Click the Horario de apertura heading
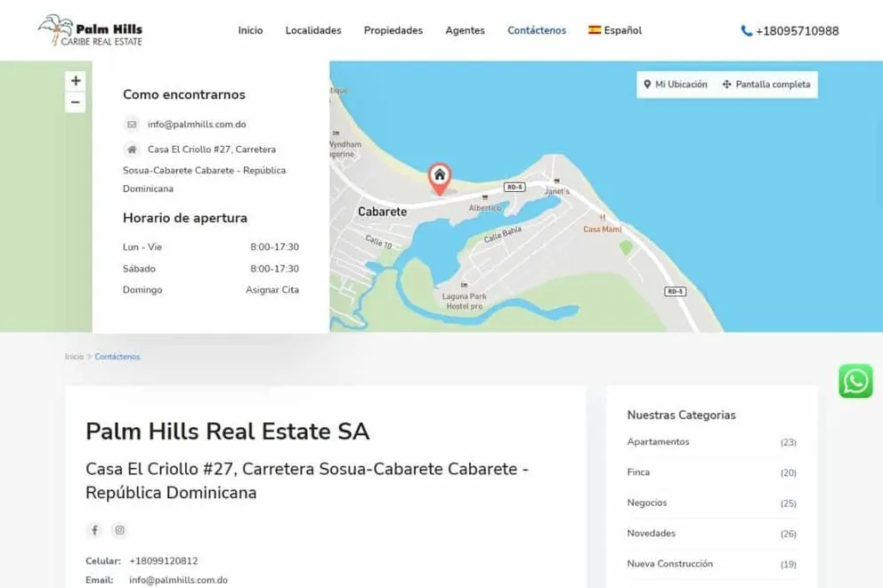 click(x=185, y=218)
